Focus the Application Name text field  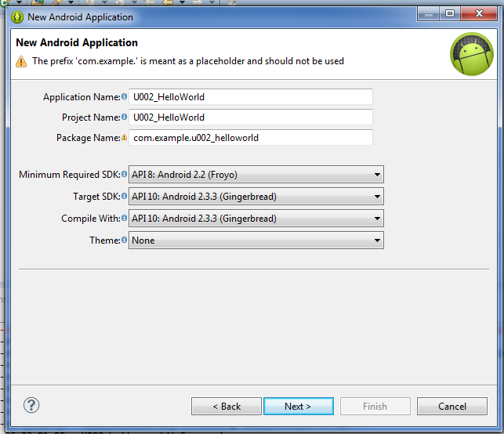[251, 96]
